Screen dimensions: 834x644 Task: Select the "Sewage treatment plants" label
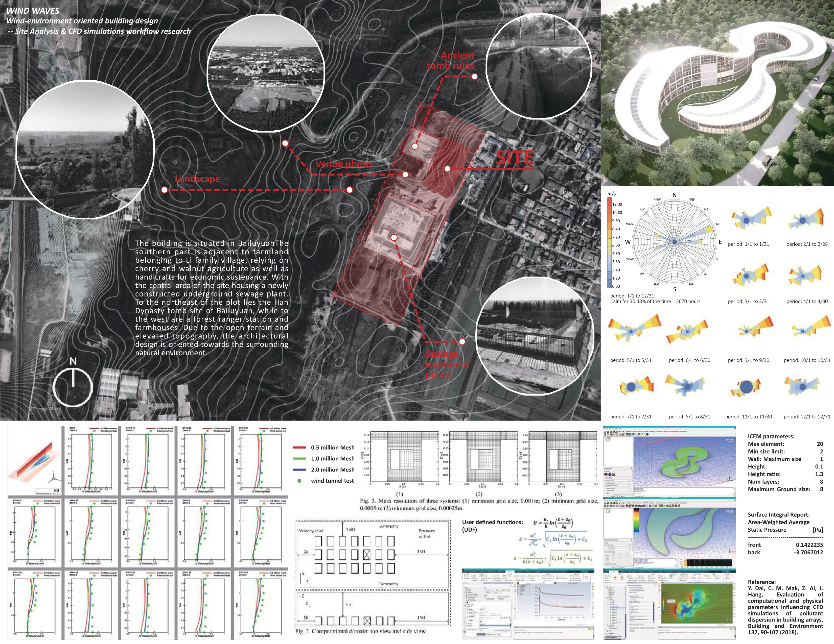coord(447,364)
